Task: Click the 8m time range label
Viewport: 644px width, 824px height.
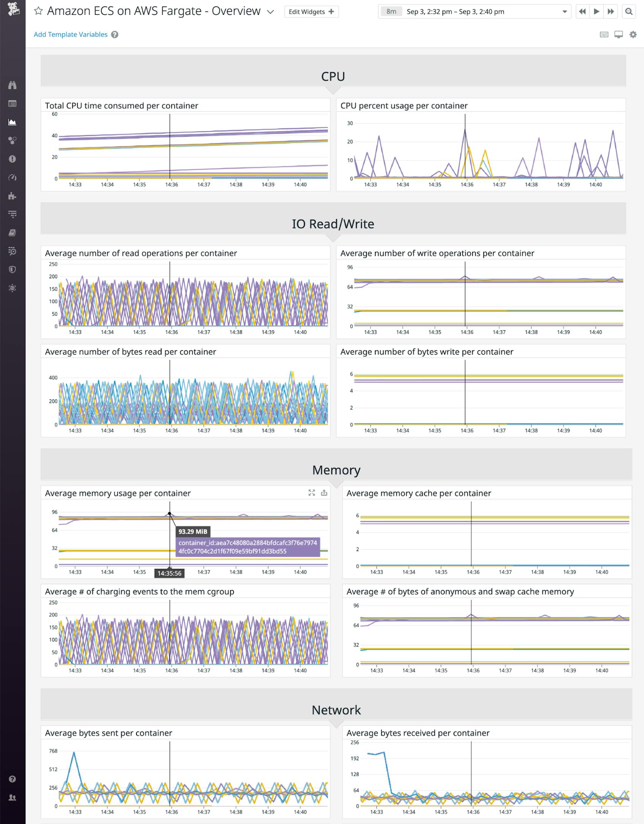Action: [392, 11]
